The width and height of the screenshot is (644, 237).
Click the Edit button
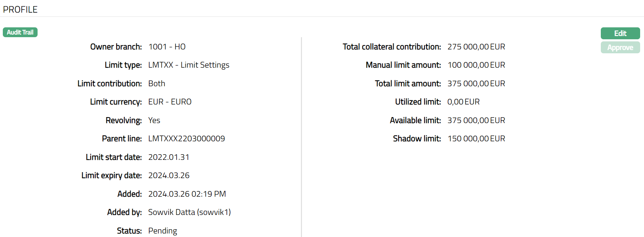(x=620, y=33)
